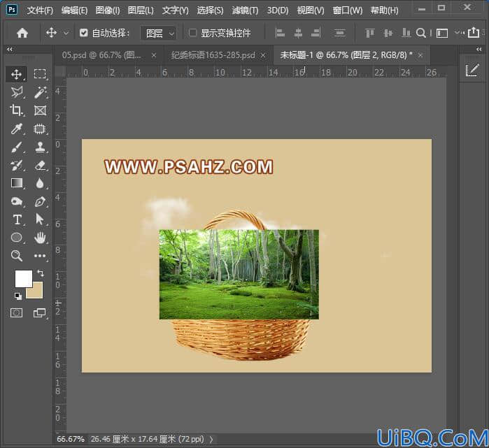
Task: Open the 文件(F) menu
Action: point(40,10)
